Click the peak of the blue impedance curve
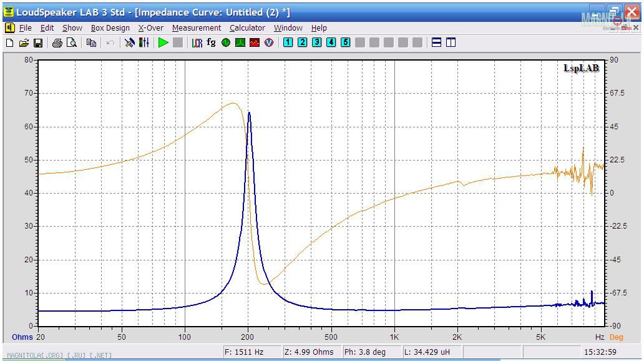 [x=249, y=113]
